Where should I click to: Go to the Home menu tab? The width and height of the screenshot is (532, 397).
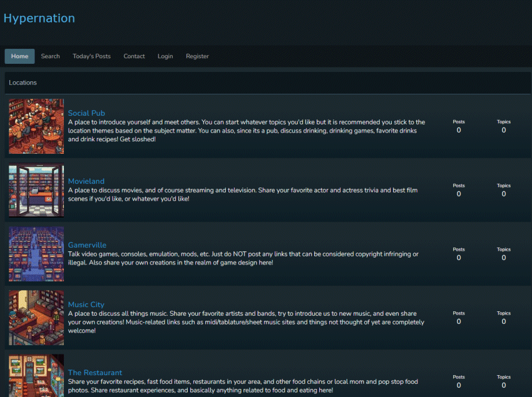[19, 56]
